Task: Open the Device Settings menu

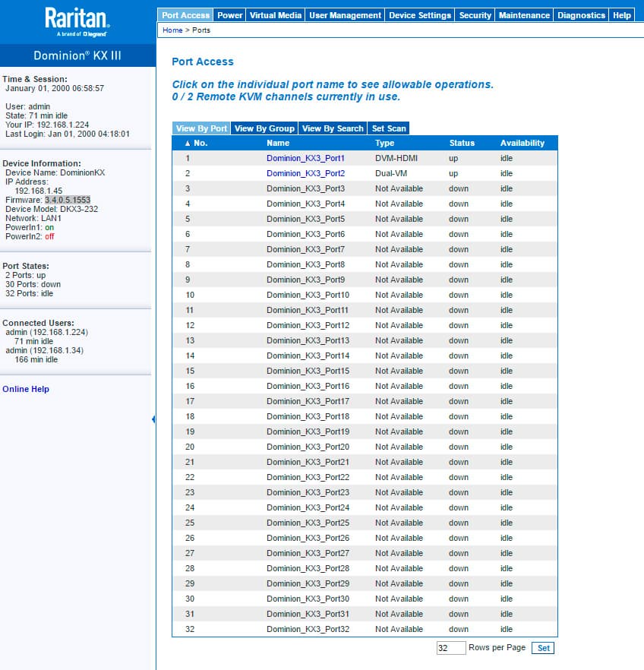Action: (420, 15)
